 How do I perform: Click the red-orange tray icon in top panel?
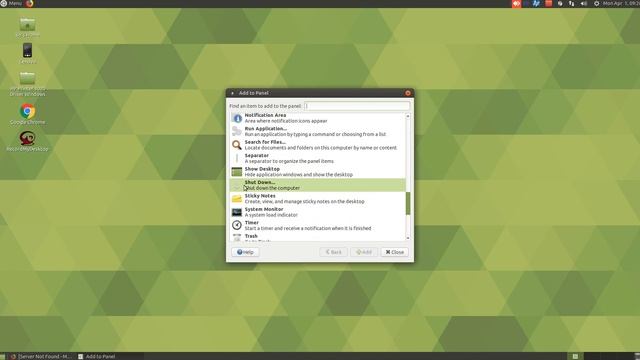[516, 4]
